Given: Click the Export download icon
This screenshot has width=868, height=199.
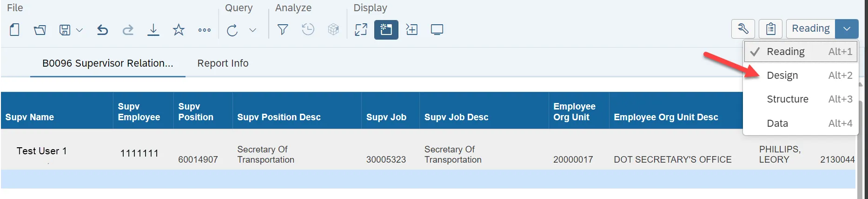Looking at the screenshot, I should (x=153, y=30).
